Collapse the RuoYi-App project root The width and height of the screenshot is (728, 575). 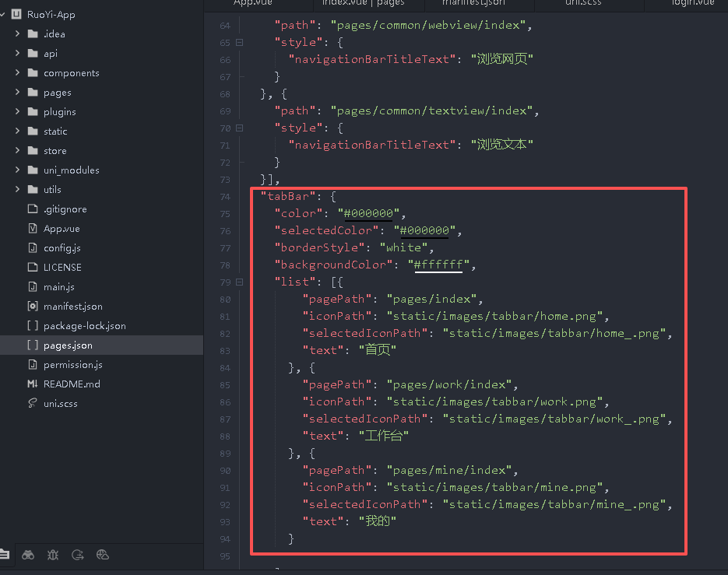click(x=5, y=14)
